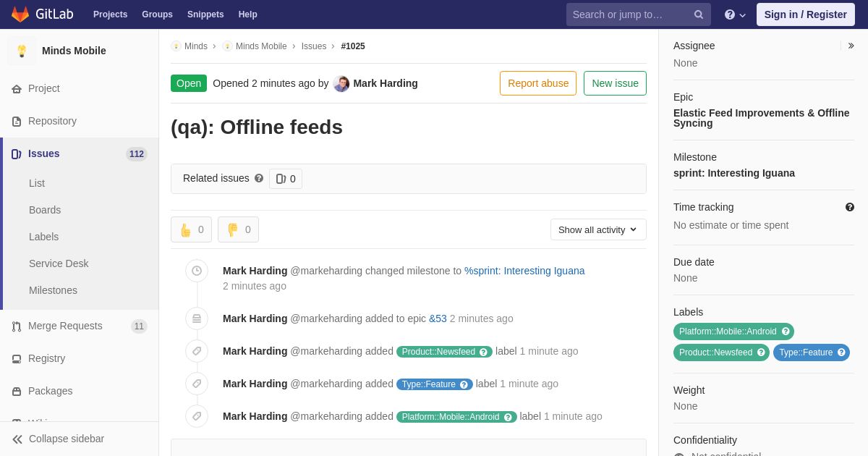
Task: Click help icon on Type::Feature sidebar label
Action: (x=841, y=352)
